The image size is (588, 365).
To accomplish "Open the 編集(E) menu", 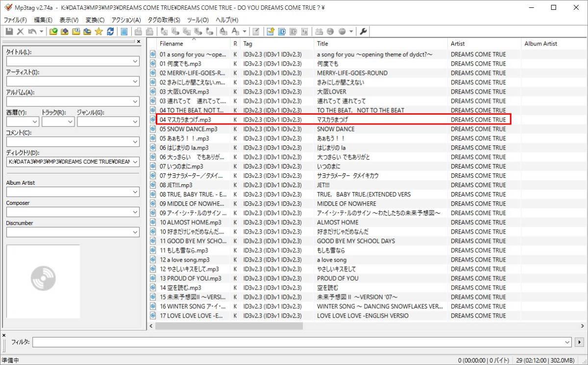I will [43, 20].
